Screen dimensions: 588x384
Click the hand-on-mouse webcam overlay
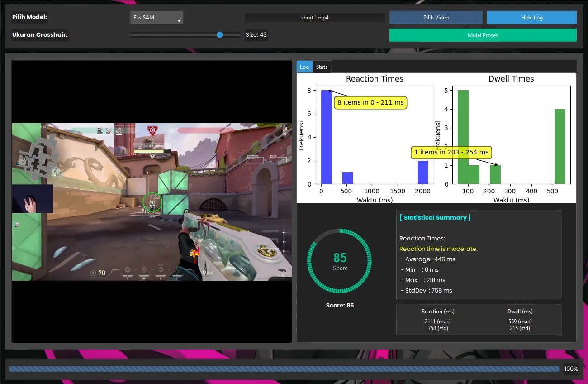[33, 199]
